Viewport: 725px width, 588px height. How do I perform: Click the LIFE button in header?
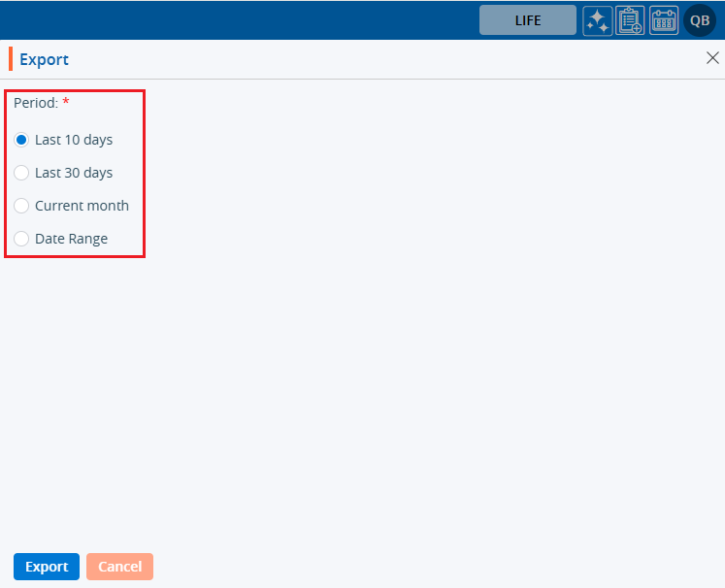[x=528, y=20]
